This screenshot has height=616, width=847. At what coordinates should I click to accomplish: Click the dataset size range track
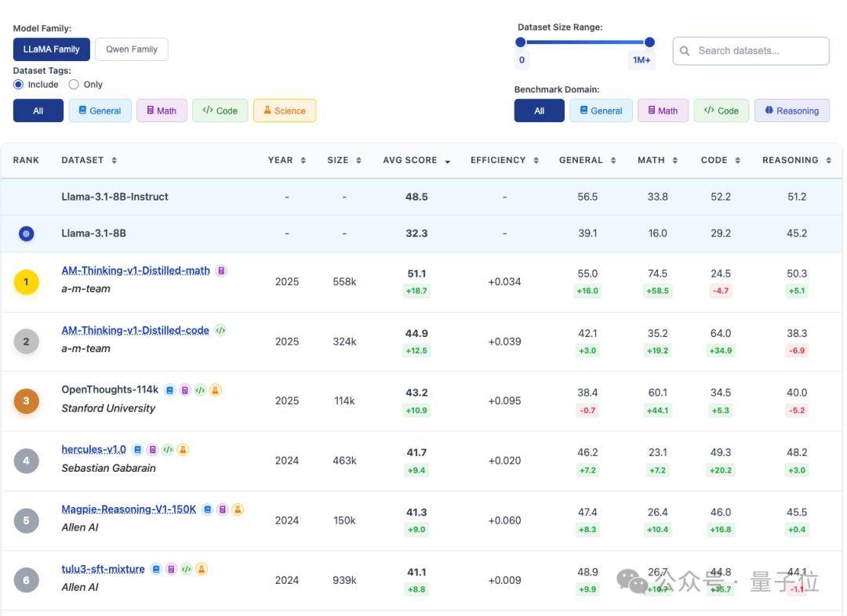(x=585, y=42)
